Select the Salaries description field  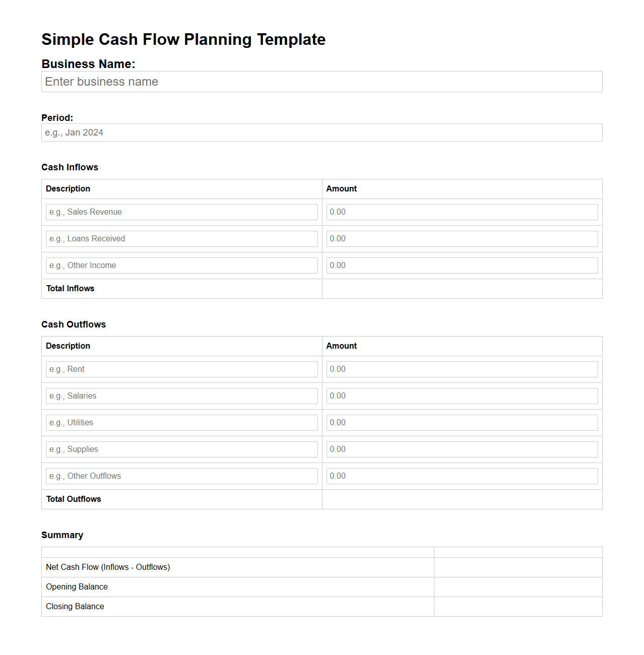(181, 396)
